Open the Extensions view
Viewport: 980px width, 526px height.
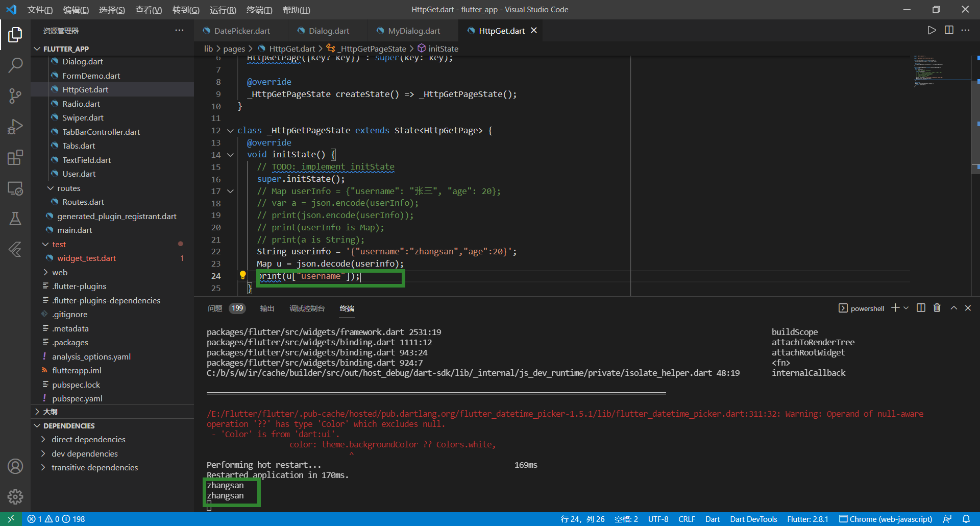pyautogui.click(x=15, y=157)
